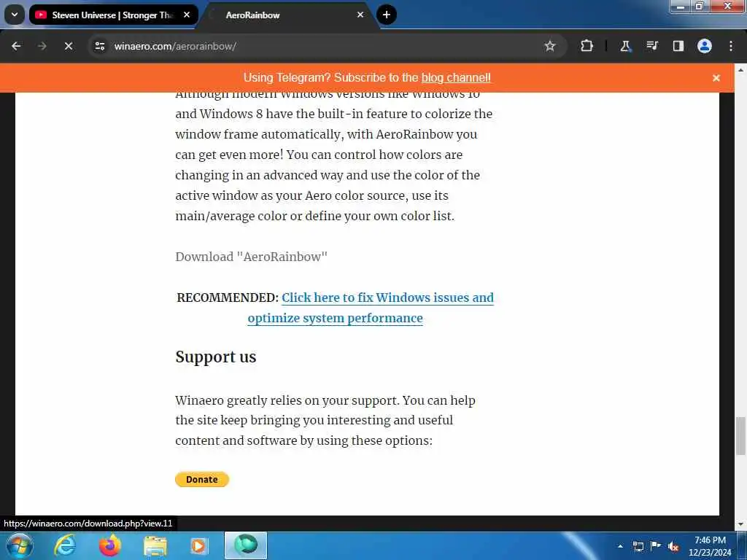Screen dimensions: 747x560
Task: Open the muted volume tray icon
Action: pos(673,546)
